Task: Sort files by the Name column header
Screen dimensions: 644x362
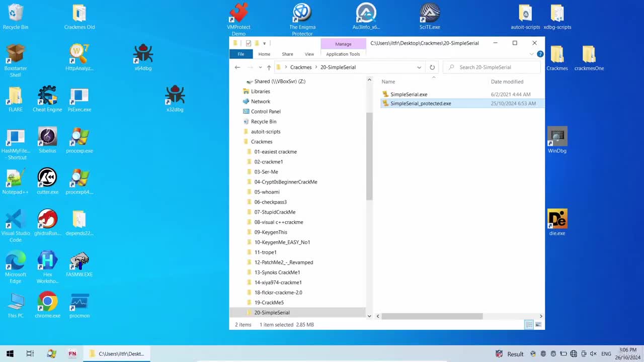Action: [x=388, y=81]
